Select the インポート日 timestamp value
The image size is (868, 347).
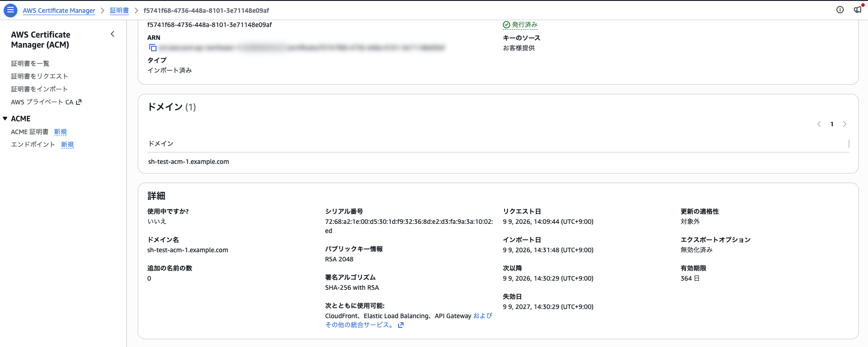point(548,250)
